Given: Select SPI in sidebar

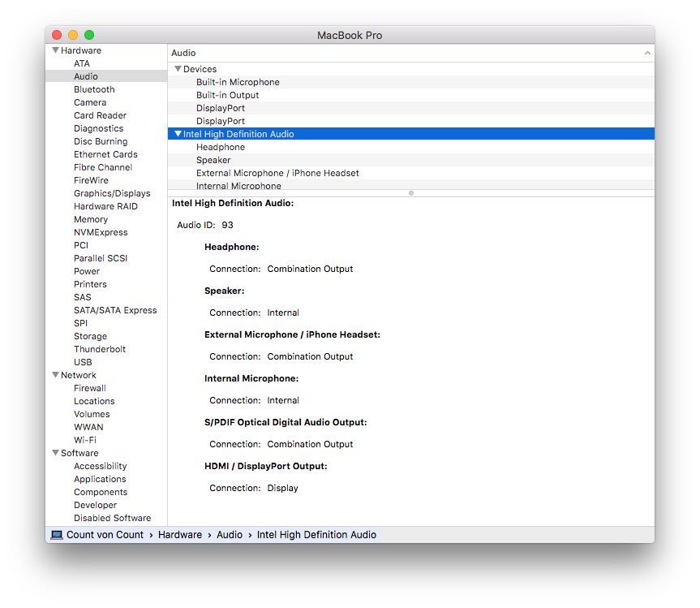Looking at the screenshot, I should click(80, 322).
